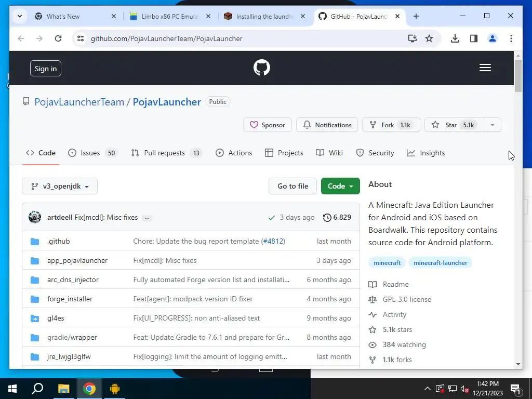This screenshot has height=399, width=532.
Task: Open the Projects tab
Action: 284,153
